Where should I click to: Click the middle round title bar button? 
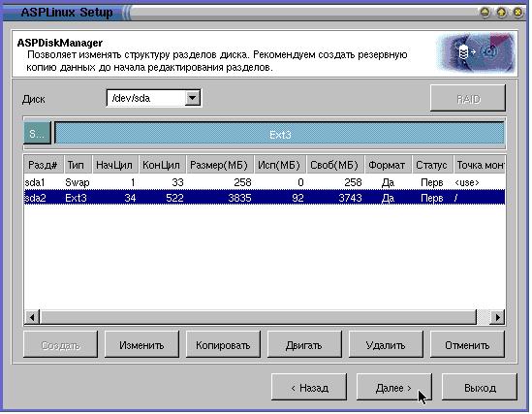[501, 13]
